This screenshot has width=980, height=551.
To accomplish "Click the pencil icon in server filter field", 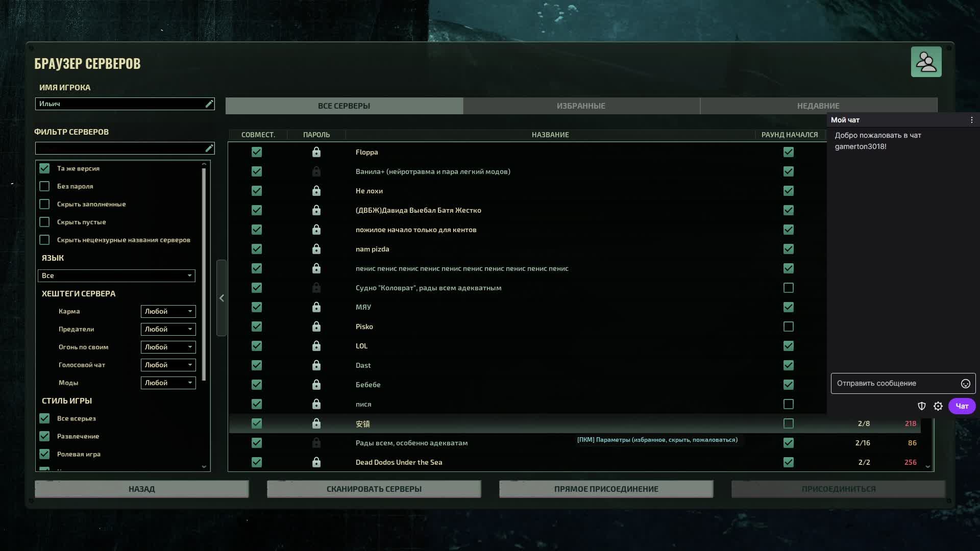I will point(209,148).
